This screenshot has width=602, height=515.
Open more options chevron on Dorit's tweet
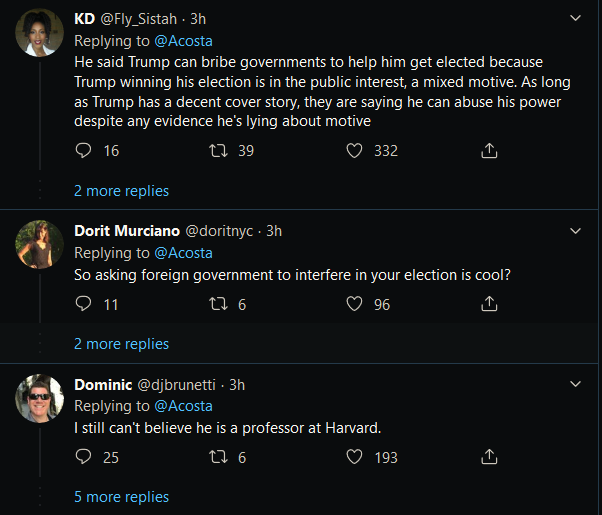click(575, 231)
